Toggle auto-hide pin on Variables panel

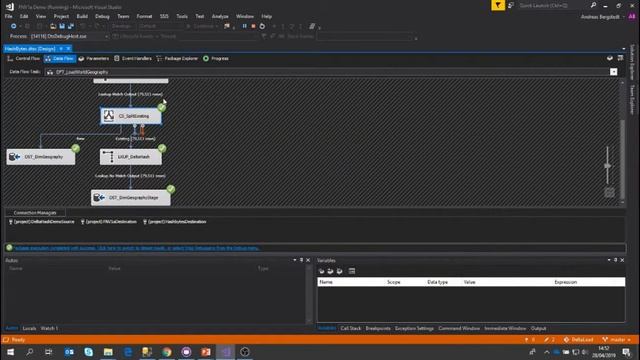(616, 260)
